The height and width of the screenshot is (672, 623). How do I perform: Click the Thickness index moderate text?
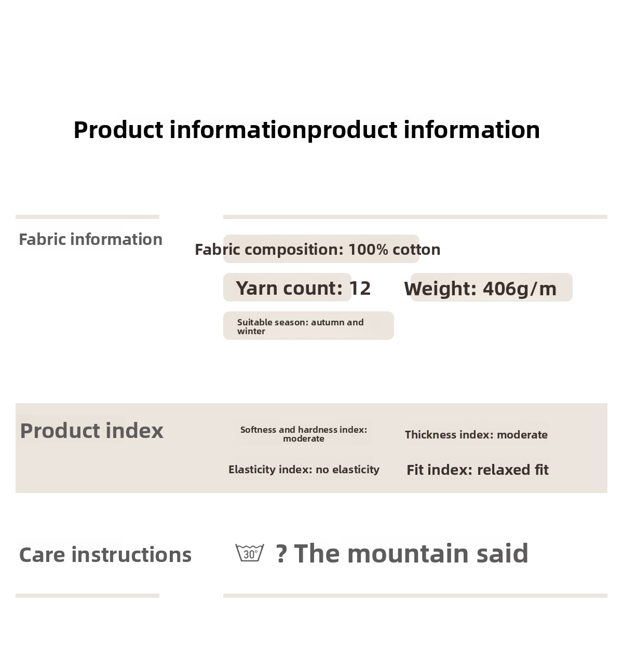click(x=476, y=435)
